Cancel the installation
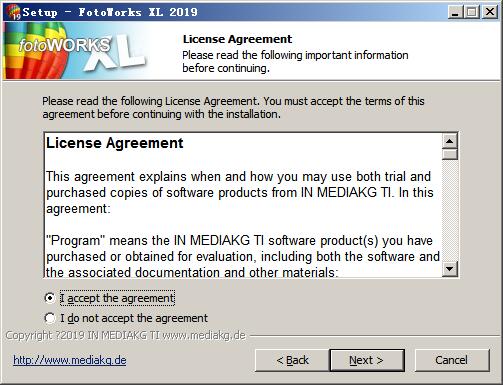Viewport: 503px width, 385px height. [452, 360]
